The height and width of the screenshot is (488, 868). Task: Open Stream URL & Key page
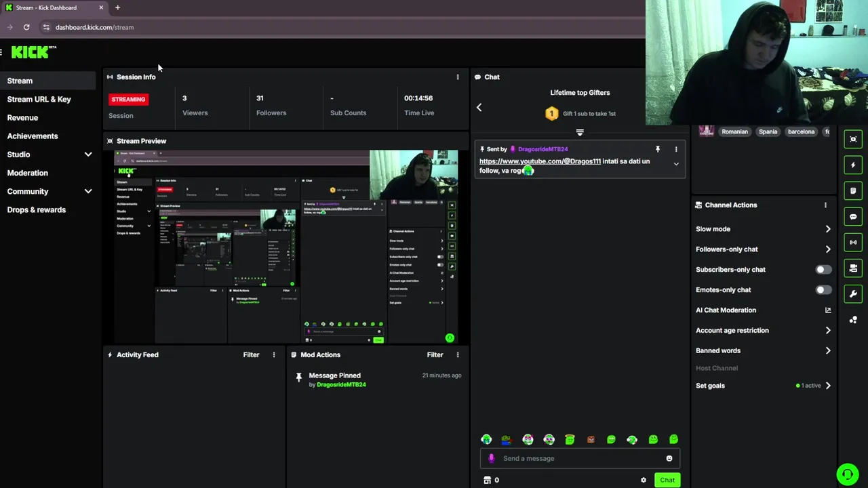(x=39, y=99)
